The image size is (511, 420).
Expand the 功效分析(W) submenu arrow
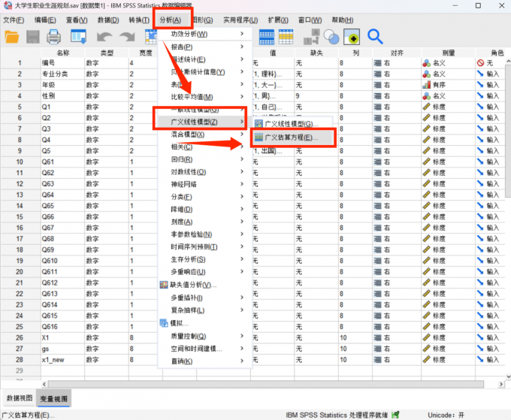point(242,34)
